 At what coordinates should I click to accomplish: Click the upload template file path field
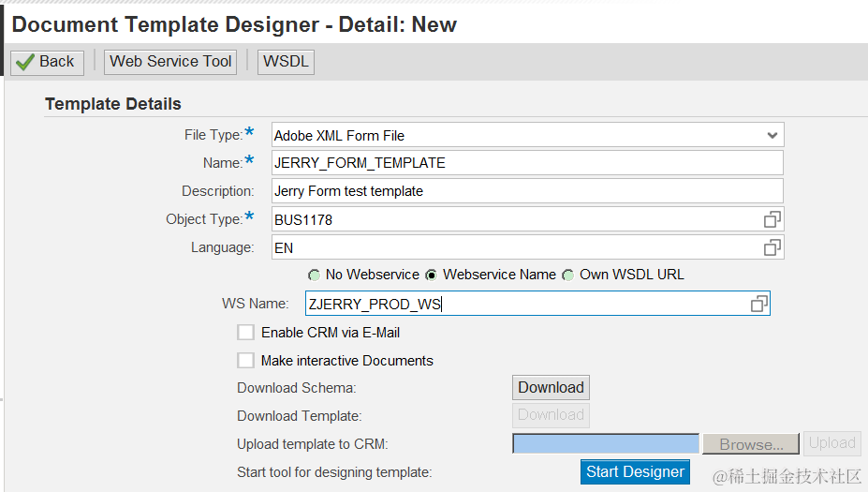pos(606,444)
